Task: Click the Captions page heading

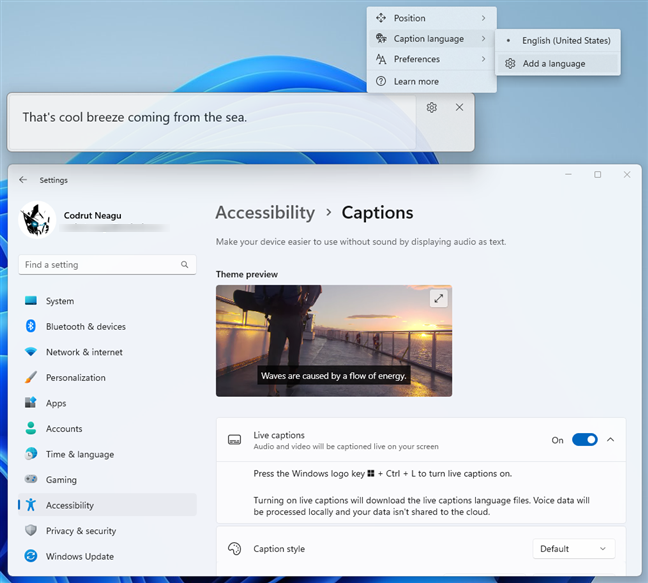Action: [377, 213]
